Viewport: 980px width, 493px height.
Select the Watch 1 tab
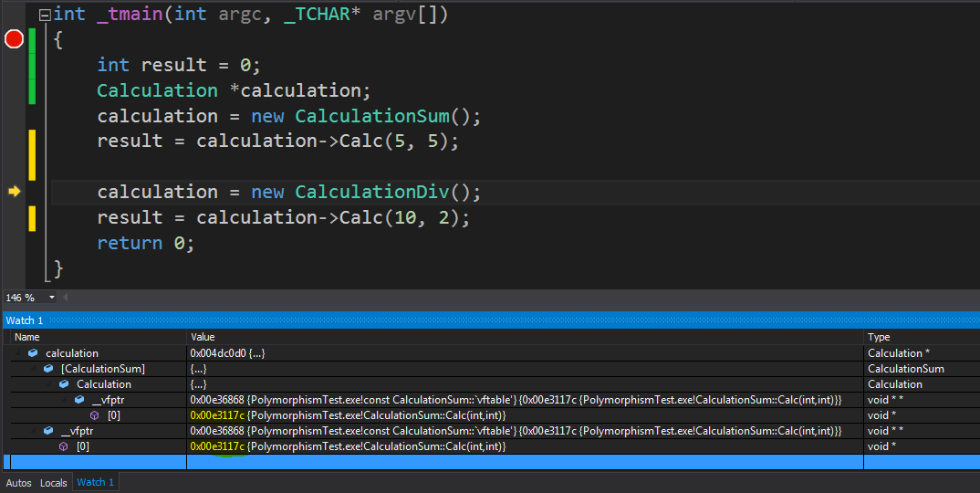pos(95,482)
